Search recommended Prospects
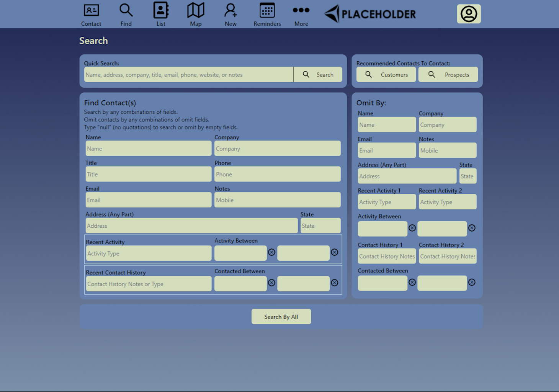The height and width of the screenshot is (392, 559). point(448,75)
